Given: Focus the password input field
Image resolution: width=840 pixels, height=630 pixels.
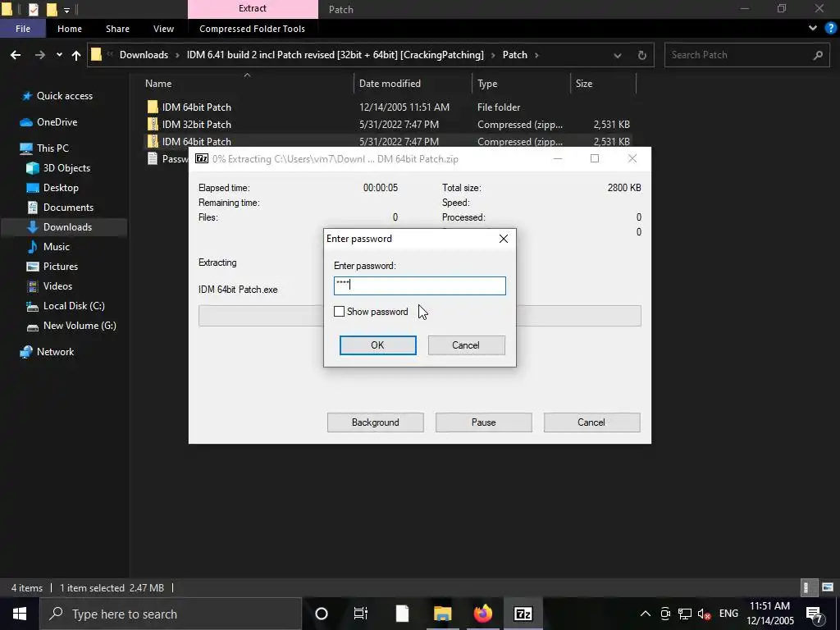Looking at the screenshot, I should click(419, 285).
